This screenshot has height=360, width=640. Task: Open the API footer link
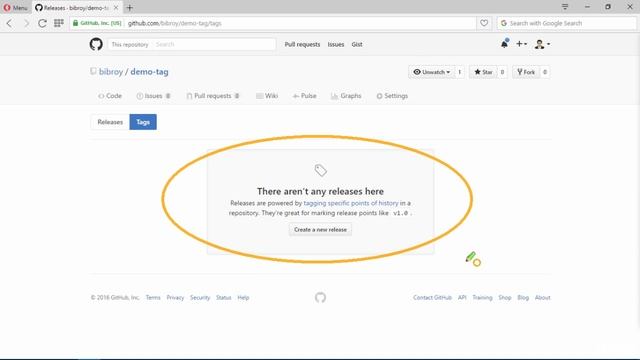click(462, 298)
